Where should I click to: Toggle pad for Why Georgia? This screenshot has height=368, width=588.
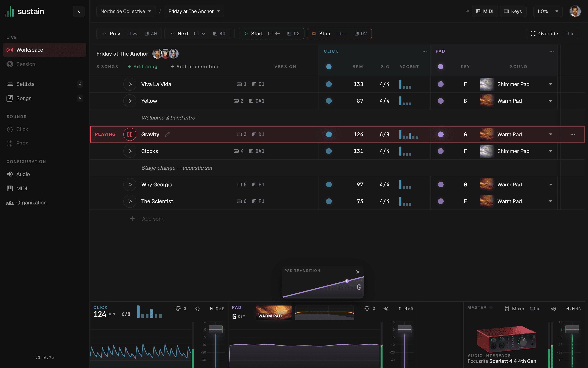pos(441,185)
